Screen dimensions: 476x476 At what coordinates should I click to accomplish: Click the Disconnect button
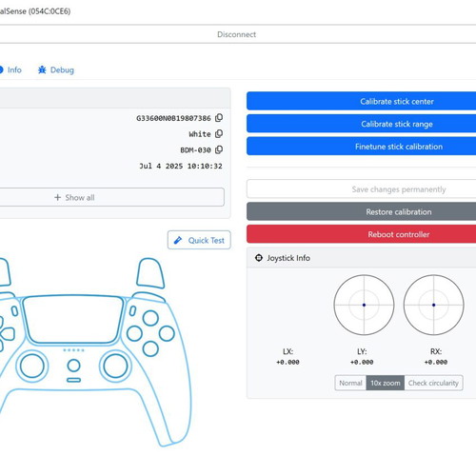[x=237, y=34]
